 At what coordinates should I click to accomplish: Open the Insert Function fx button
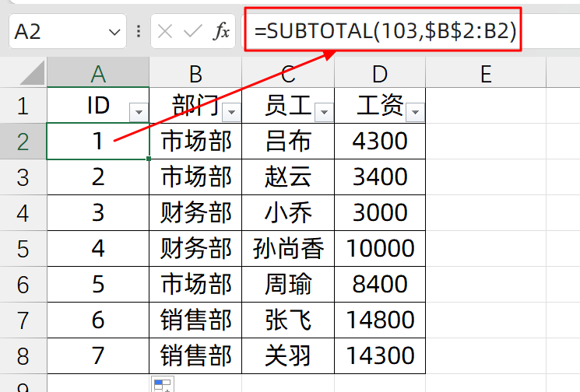pyautogui.click(x=221, y=31)
